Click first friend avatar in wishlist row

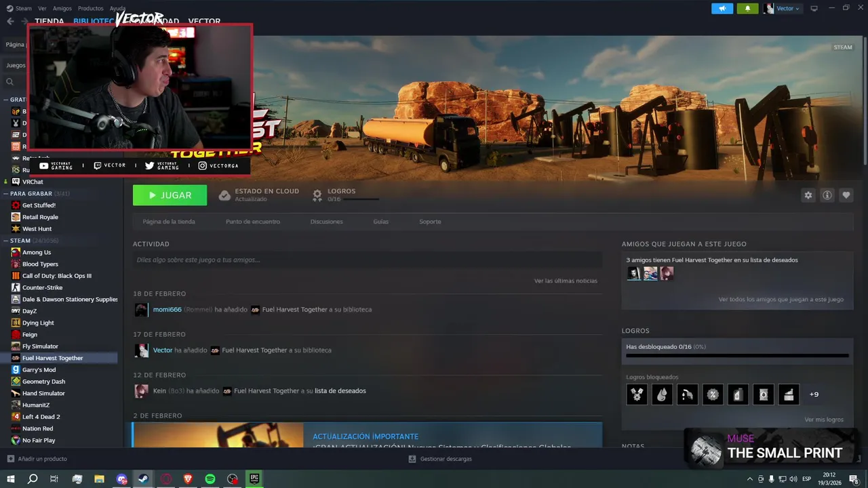point(633,273)
